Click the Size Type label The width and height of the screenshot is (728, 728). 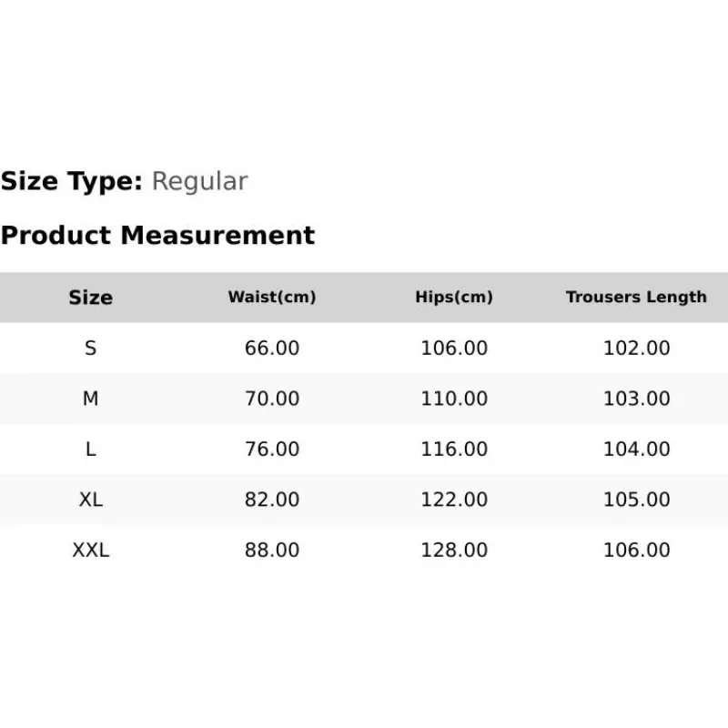[72, 181]
